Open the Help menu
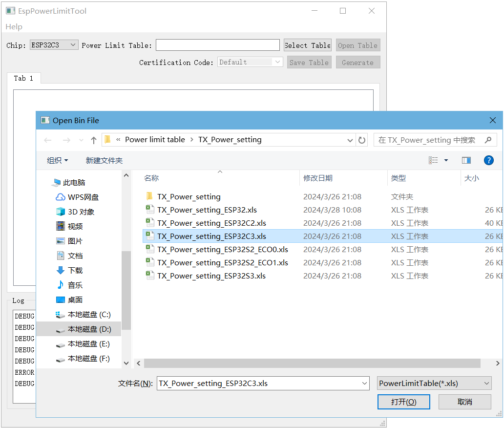The height and width of the screenshot is (428, 504). pyautogui.click(x=14, y=27)
